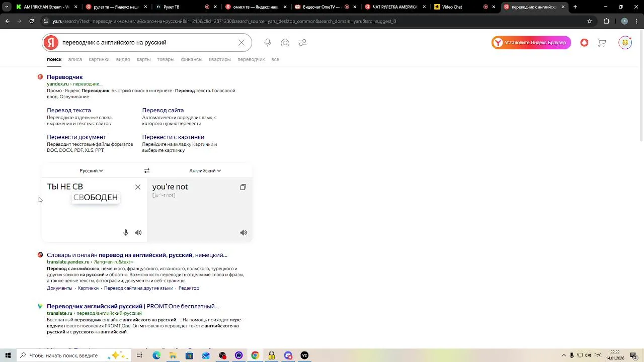Screen dimensions: 644x362
Task: Click the Yandex logo in search bar
Action: click(x=50, y=43)
